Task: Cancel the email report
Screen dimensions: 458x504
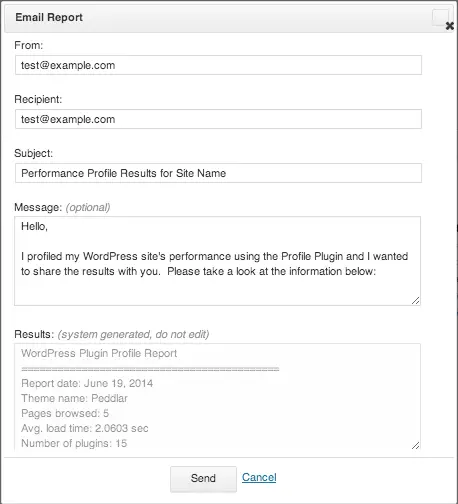Action: (x=259, y=477)
